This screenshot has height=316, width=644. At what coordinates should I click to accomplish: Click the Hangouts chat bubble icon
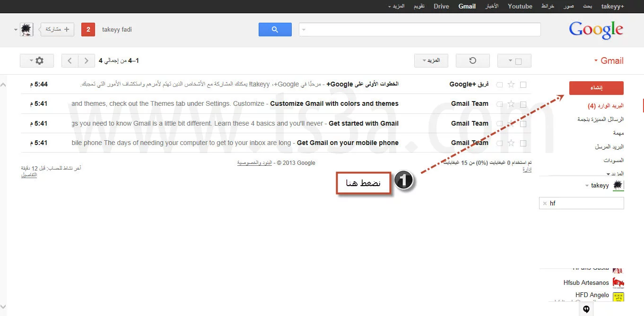point(586,309)
